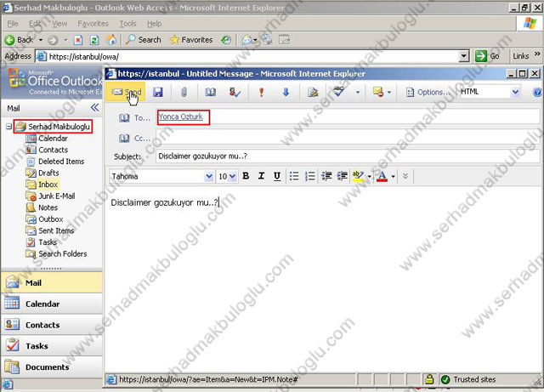Run spell check with the ABC checkmark icon
The image size is (544, 392).
338,92
